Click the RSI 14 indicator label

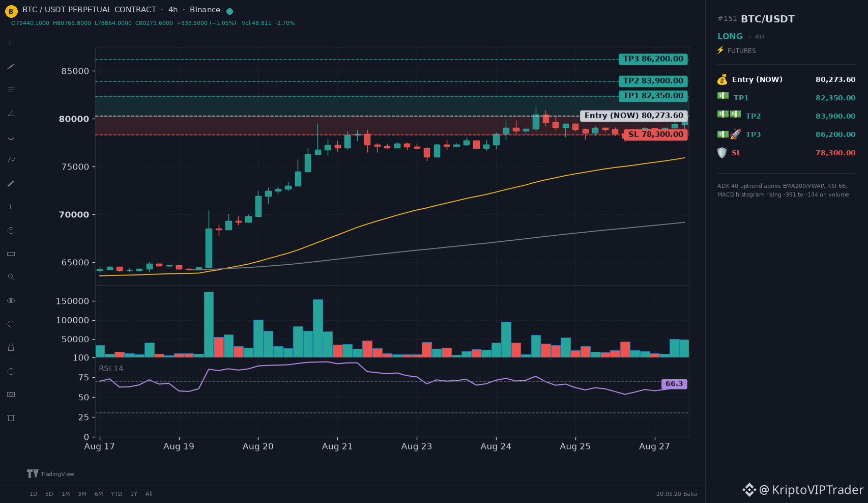click(x=111, y=369)
